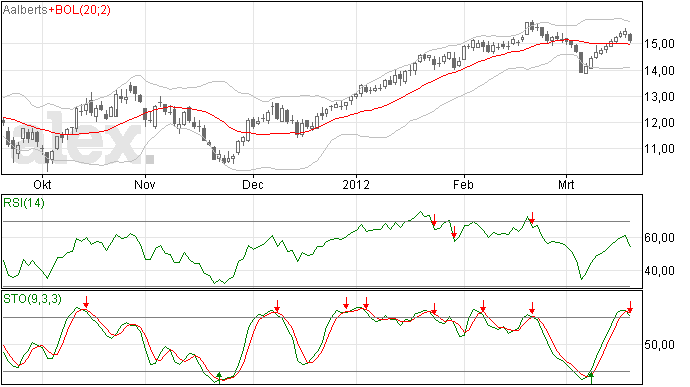Click the Feb month label

pyautogui.click(x=463, y=184)
